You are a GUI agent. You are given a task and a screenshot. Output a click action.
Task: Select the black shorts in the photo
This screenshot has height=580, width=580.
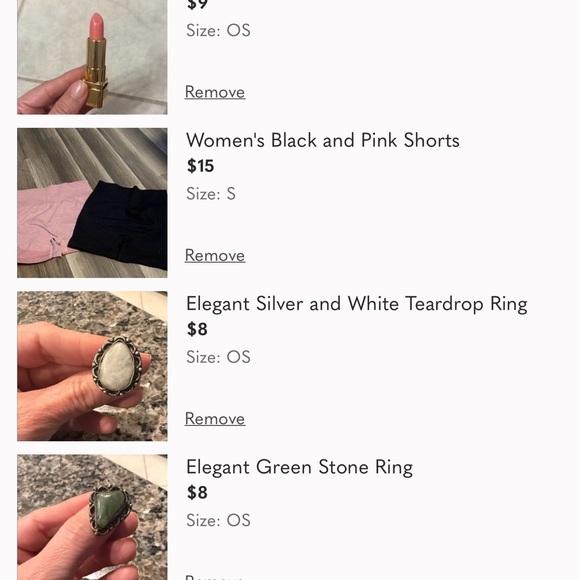[x=120, y=226]
